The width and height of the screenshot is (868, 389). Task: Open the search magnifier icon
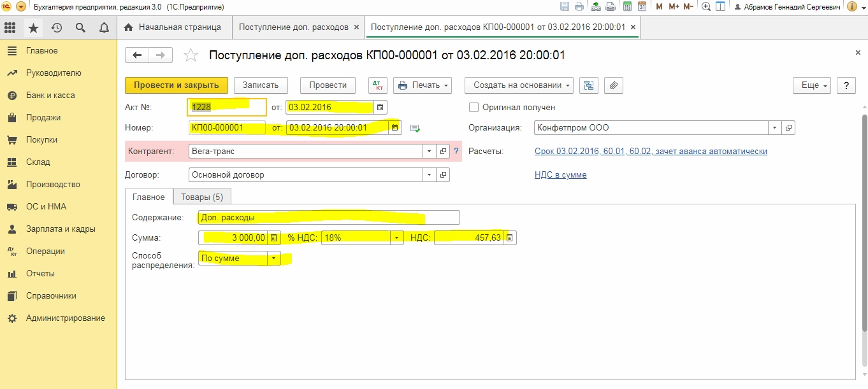80,28
